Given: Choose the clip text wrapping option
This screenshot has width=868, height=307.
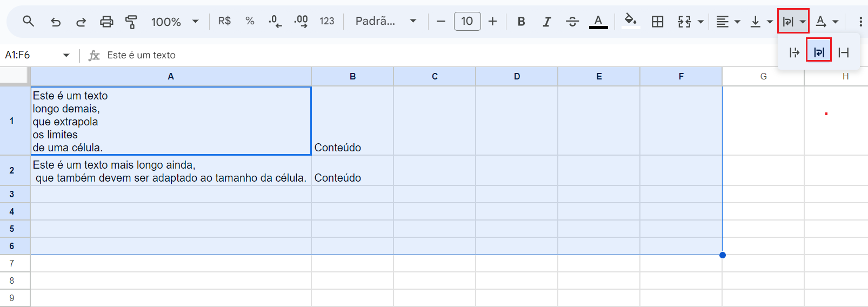Looking at the screenshot, I should point(843,52).
